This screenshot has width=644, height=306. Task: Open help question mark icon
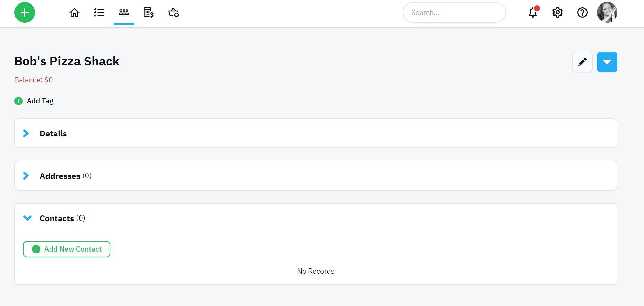[x=582, y=13]
